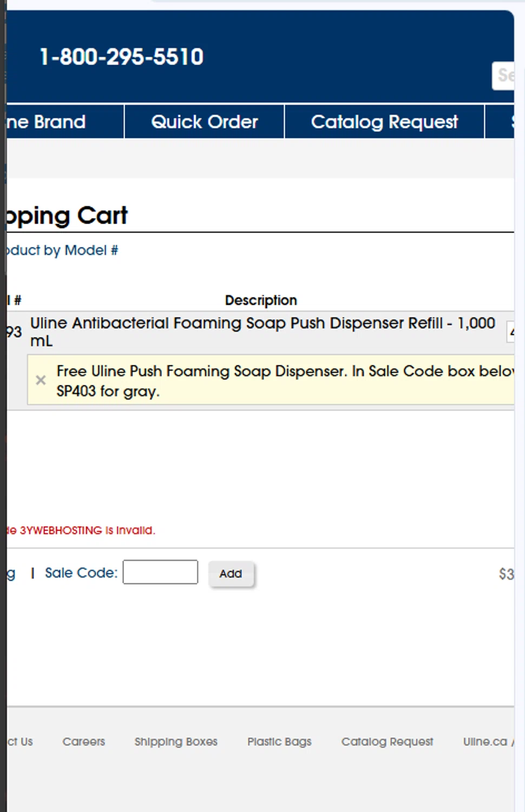Screen dimensions: 525x812
Task: Click the footer Catalog Request link
Action: [x=387, y=742]
